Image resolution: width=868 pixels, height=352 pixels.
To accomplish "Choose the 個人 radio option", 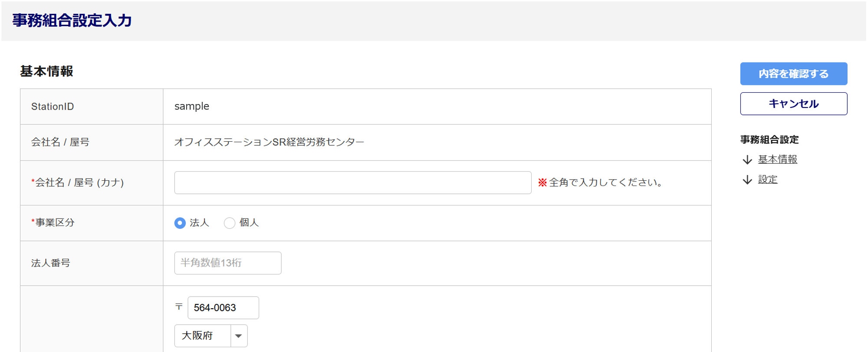I will click(230, 223).
